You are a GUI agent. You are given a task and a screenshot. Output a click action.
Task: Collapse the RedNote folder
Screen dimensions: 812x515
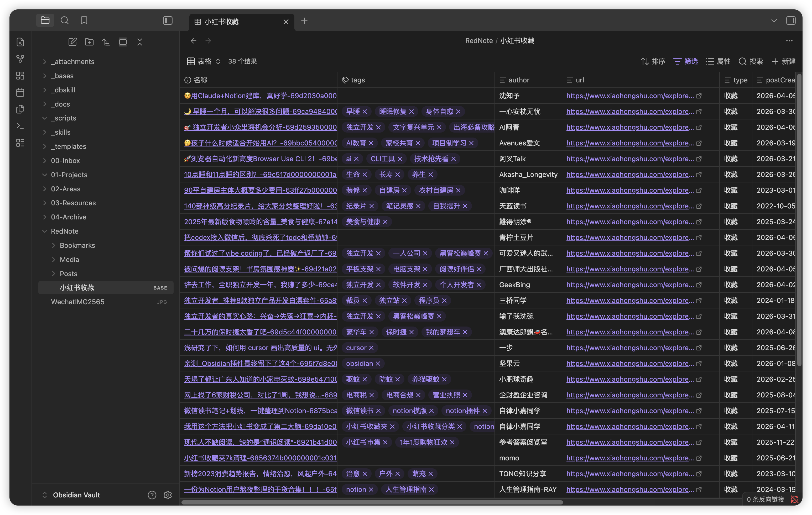(x=45, y=231)
